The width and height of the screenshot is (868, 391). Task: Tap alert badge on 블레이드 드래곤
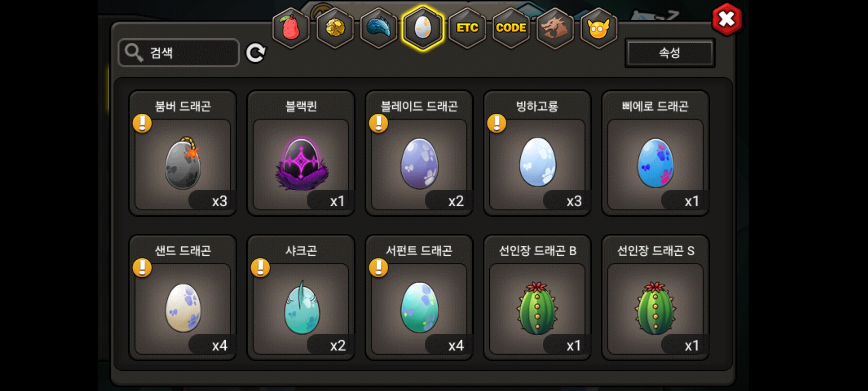[x=378, y=123]
